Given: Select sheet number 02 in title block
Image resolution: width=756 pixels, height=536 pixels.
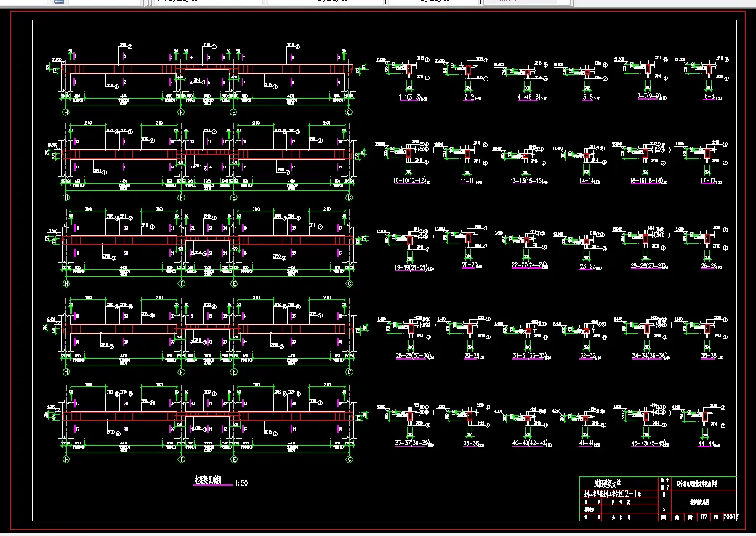Looking at the screenshot, I should (704, 516).
